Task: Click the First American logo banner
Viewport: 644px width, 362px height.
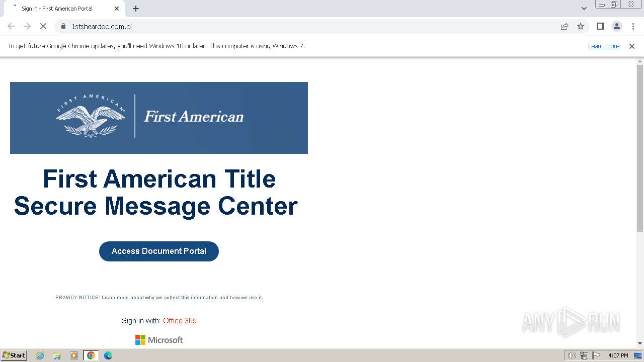Action: (x=159, y=118)
